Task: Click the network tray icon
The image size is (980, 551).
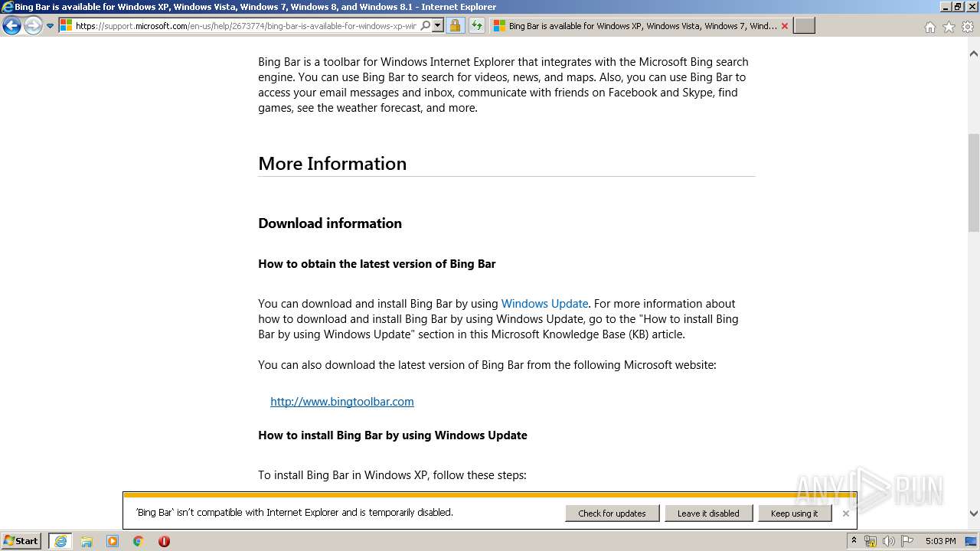Action: (871, 541)
